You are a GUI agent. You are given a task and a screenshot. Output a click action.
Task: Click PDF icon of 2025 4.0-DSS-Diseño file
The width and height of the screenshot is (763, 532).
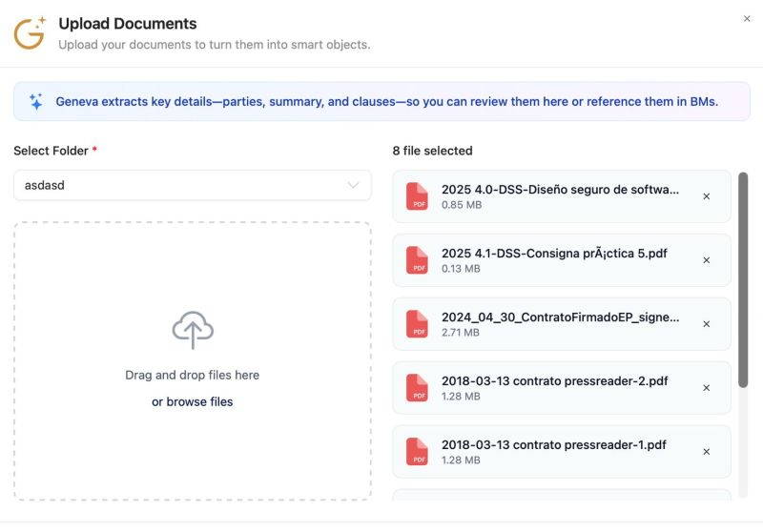417,196
